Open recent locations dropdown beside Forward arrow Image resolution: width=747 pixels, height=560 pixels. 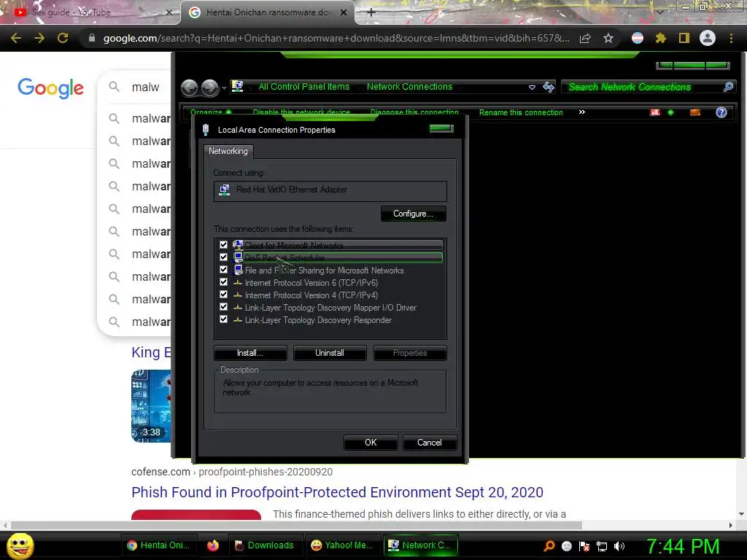pos(224,88)
